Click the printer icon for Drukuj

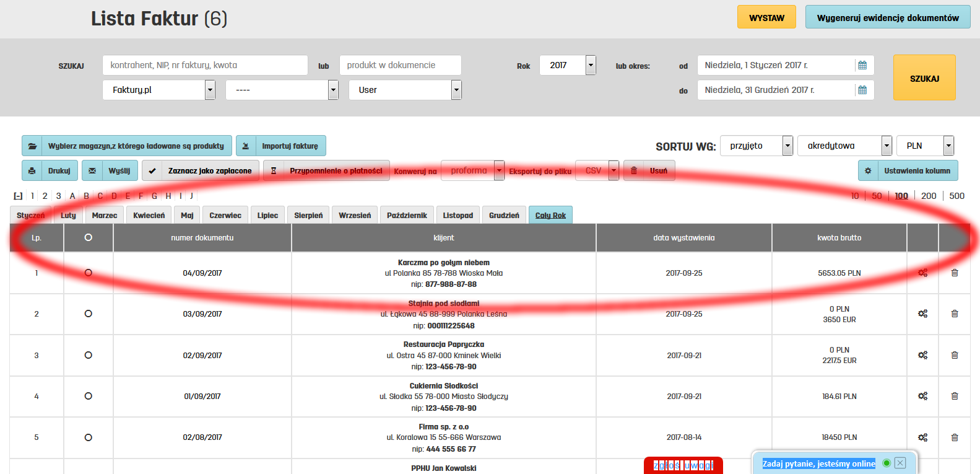tap(32, 170)
